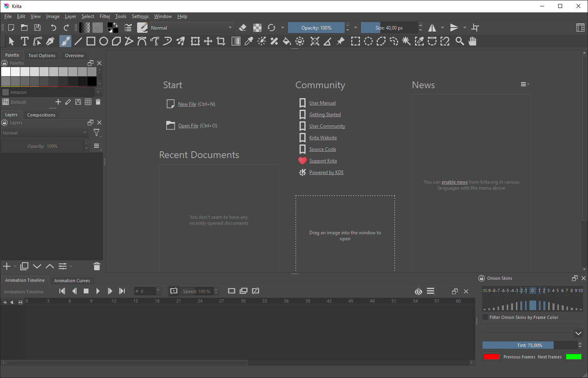The image size is (588, 378).
Task: Click the brush Opacity 100% slider
Action: click(316, 28)
